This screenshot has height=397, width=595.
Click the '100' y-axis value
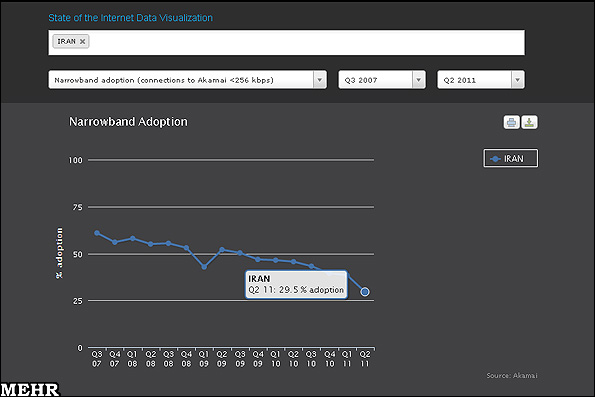coord(76,160)
